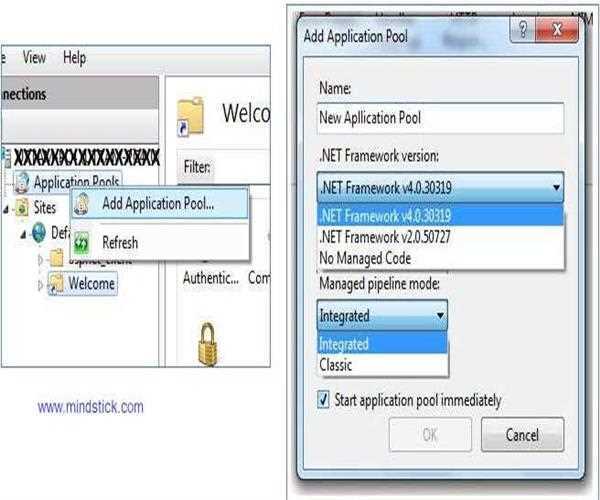Click the large Welcome shortcut folder icon

coord(190,117)
